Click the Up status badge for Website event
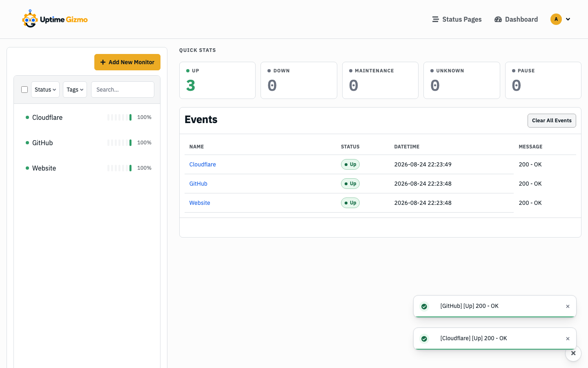The height and width of the screenshot is (368, 588). coord(350,203)
